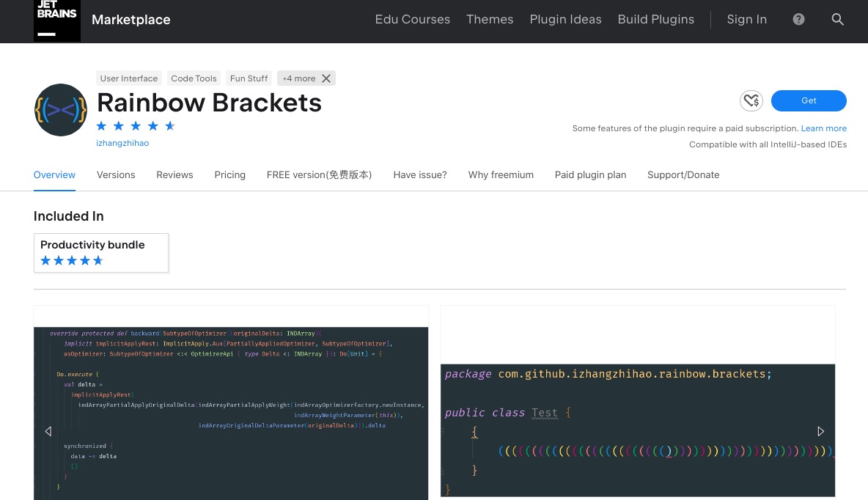Image resolution: width=868 pixels, height=500 pixels.
Task: Select the Code Tools tag
Action: (194, 78)
